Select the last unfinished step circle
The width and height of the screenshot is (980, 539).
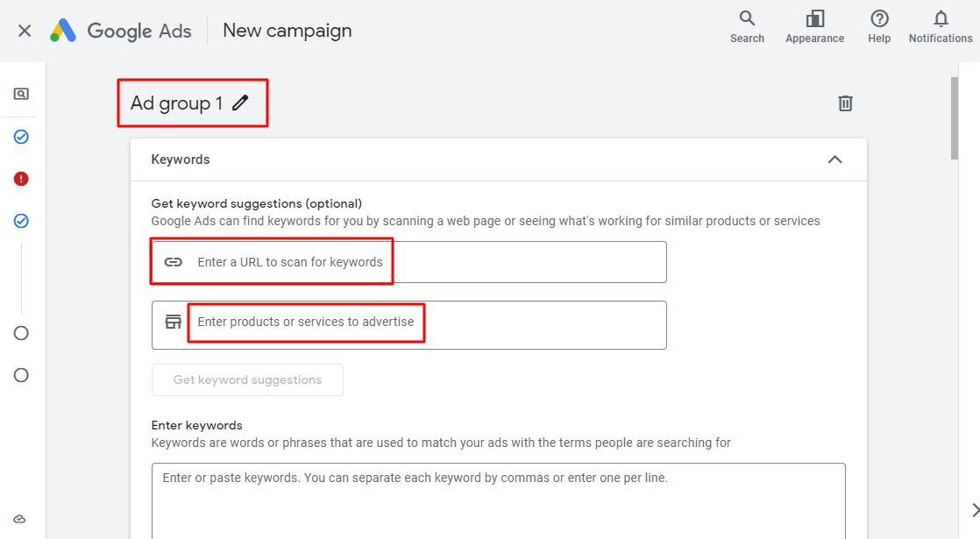point(21,375)
